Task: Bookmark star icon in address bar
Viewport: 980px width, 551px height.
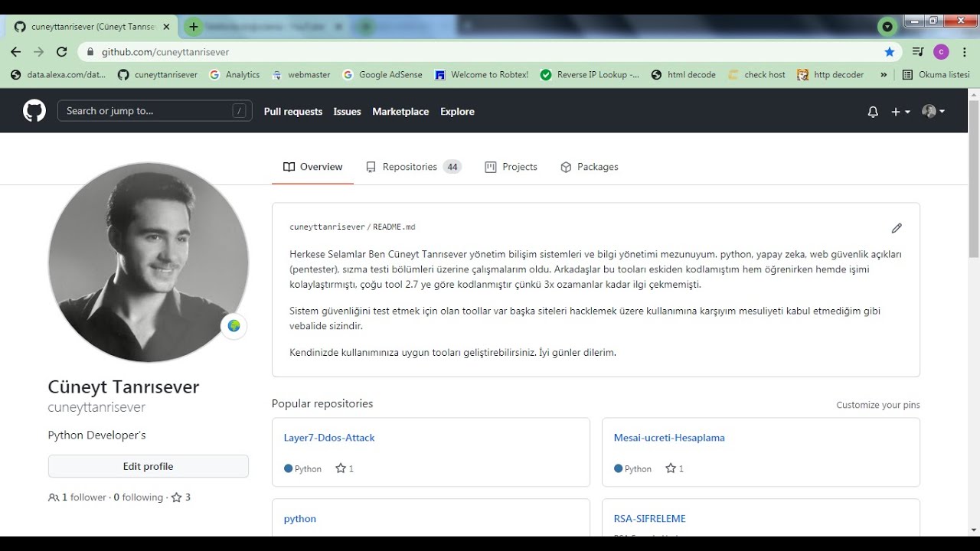Action: coord(889,52)
